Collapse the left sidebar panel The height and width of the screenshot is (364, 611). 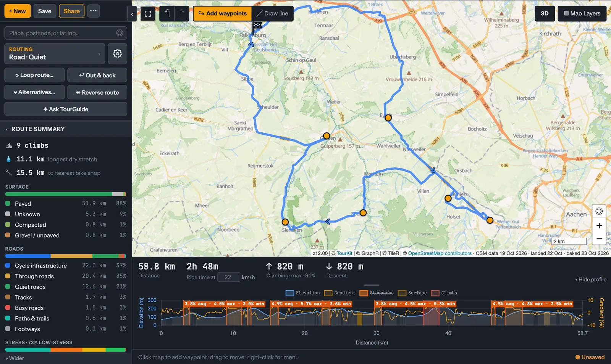click(132, 14)
